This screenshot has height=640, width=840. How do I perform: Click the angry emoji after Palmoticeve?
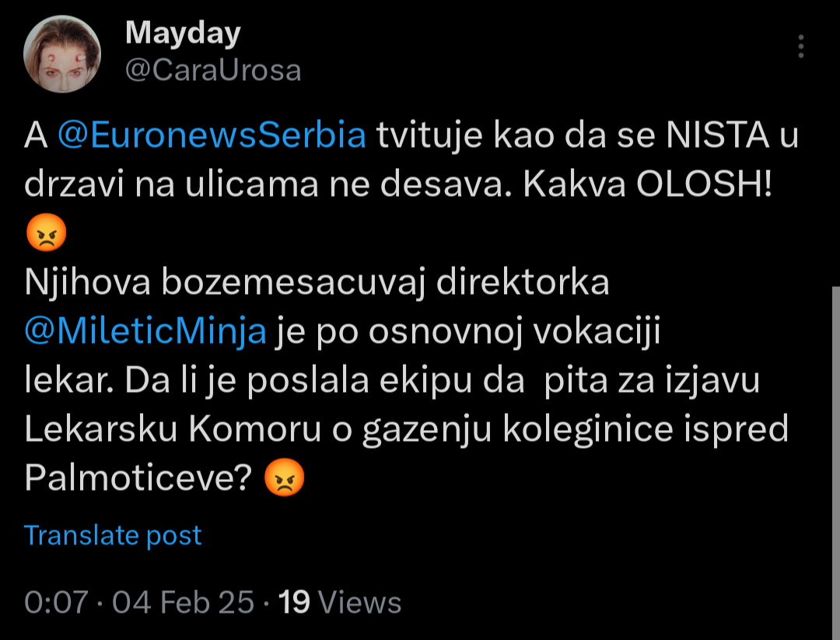[x=284, y=480]
